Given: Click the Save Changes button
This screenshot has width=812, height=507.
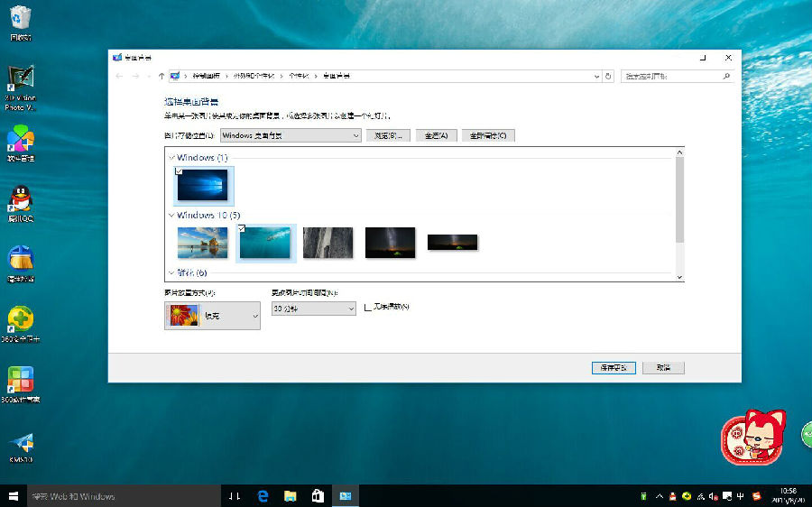Looking at the screenshot, I should [614, 368].
